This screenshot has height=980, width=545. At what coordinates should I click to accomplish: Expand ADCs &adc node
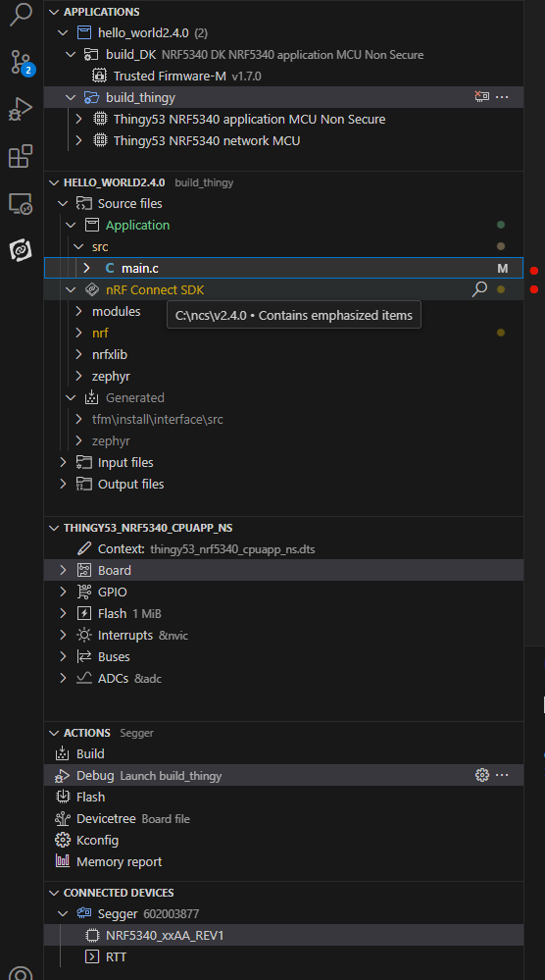(63, 678)
